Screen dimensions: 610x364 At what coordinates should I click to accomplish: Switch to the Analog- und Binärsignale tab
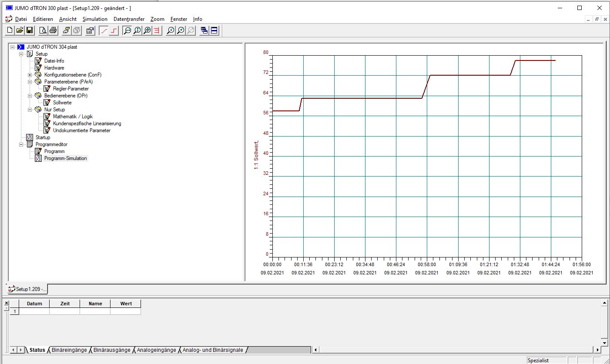[x=213, y=350]
